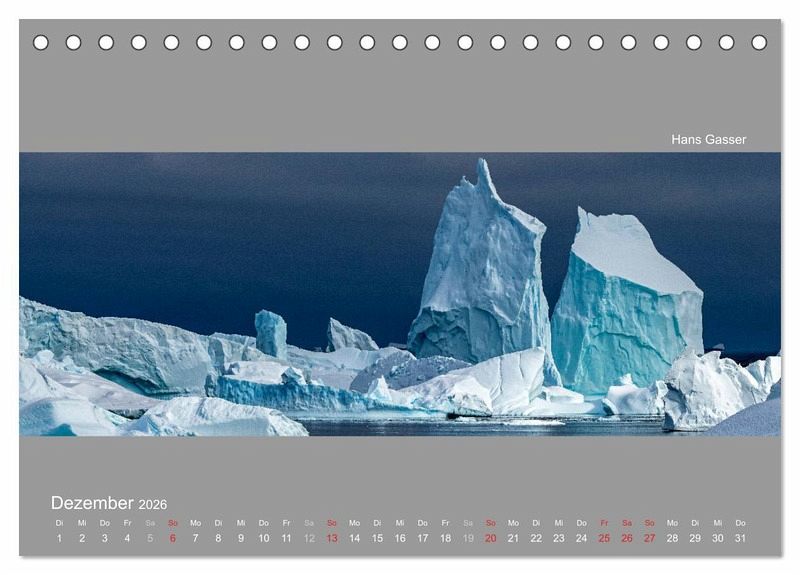The height and width of the screenshot is (575, 800).
Task: Select day 1 in the date row
Action: (x=59, y=538)
